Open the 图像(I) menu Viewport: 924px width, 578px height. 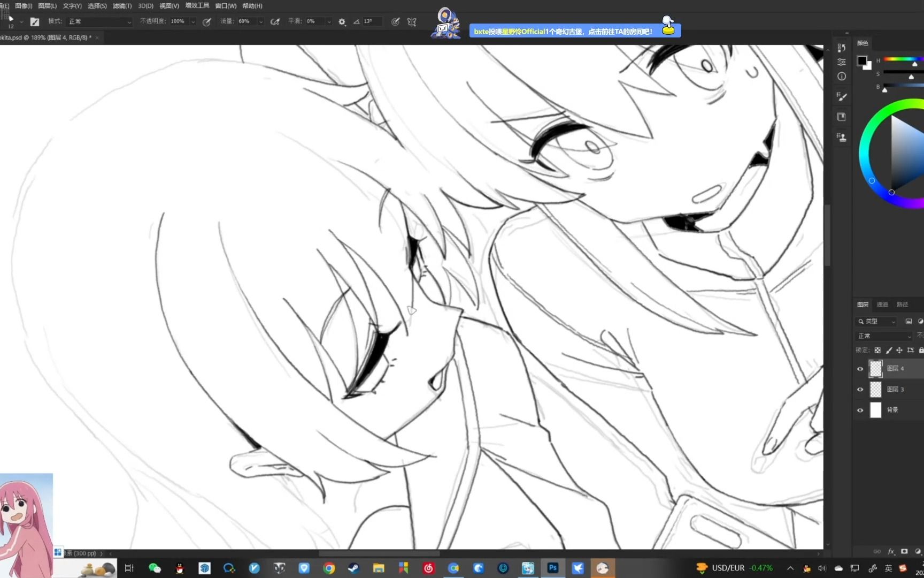coord(24,6)
